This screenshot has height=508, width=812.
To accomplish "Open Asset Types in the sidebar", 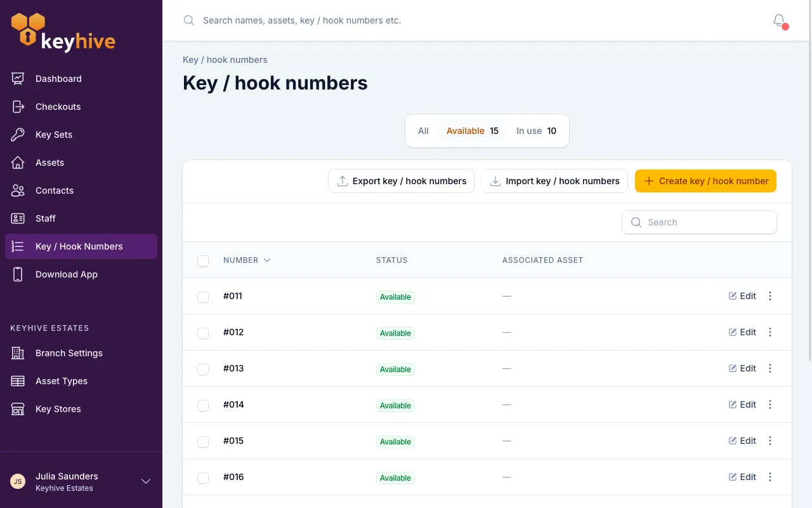I will [81, 381].
